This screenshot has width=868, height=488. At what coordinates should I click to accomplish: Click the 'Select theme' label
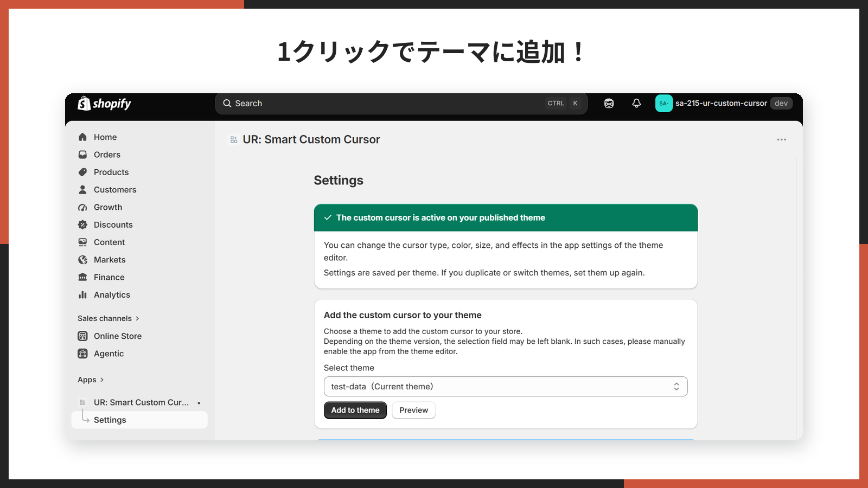click(x=349, y=368)
